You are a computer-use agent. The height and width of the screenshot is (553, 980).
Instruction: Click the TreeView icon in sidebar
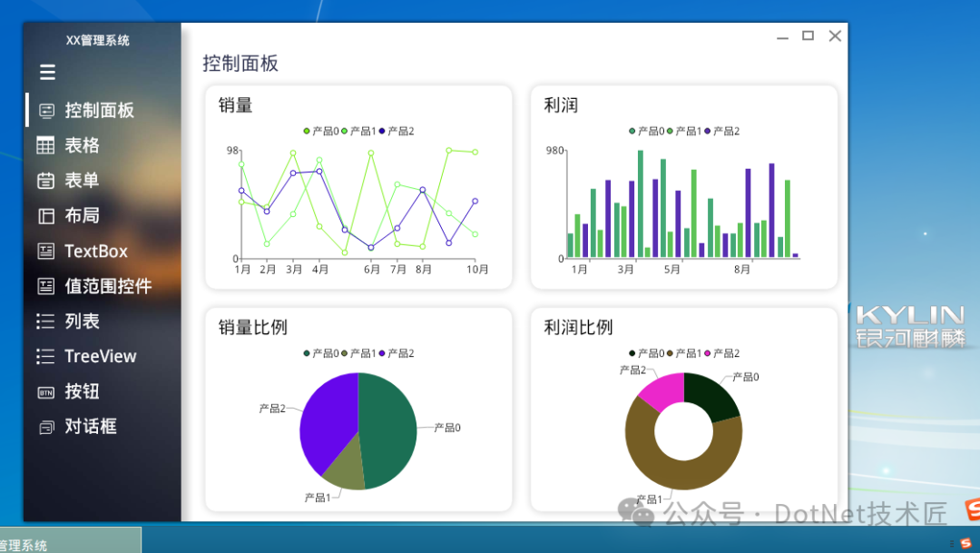(45, 357)
